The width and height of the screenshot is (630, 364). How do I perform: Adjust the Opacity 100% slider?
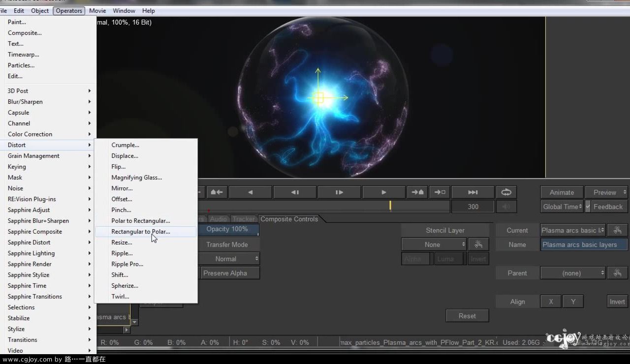(x=229, y=229)
